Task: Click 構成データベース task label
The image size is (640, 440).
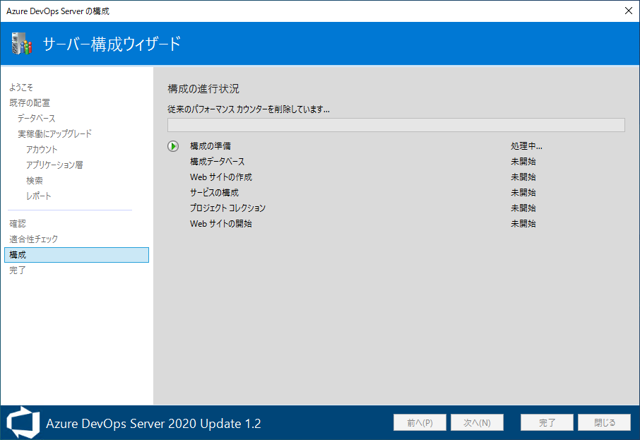Action: coord(217,162)
